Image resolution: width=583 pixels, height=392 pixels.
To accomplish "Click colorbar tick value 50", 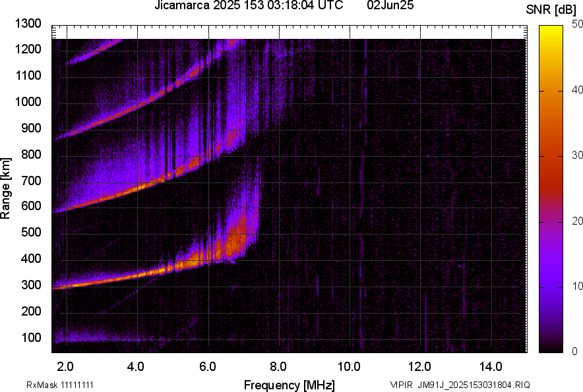I will click(x=578, y=24).
